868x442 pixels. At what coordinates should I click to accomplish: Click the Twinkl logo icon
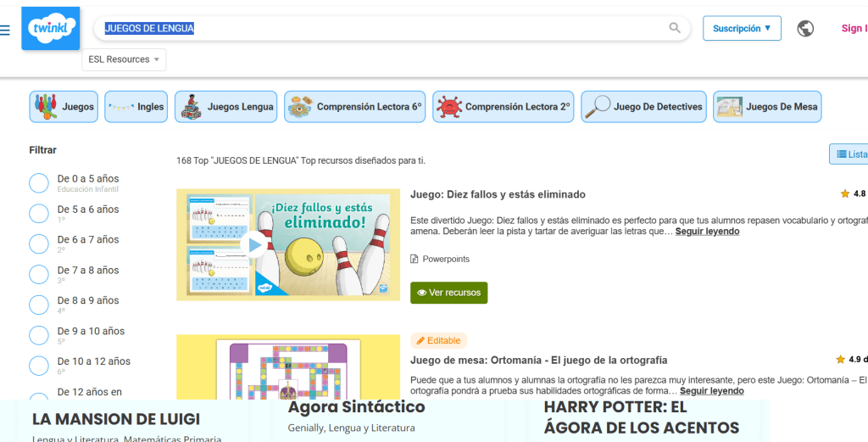(x=50, y=29)
